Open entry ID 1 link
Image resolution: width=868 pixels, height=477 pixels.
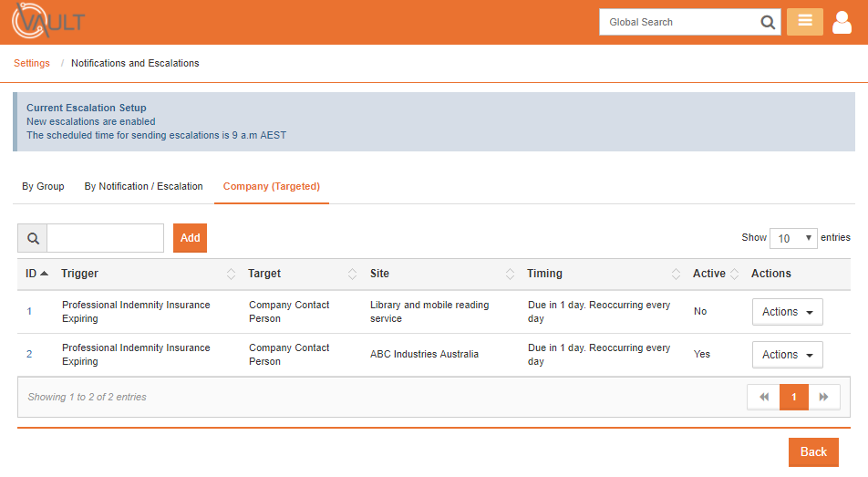coord(29,311)
